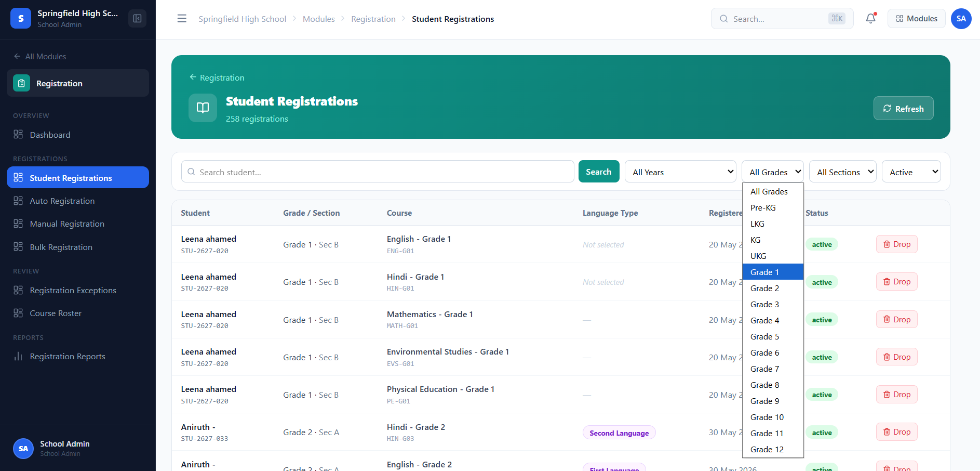Click the Registration Exceptions sidebar icon

[x=18, y=290]
